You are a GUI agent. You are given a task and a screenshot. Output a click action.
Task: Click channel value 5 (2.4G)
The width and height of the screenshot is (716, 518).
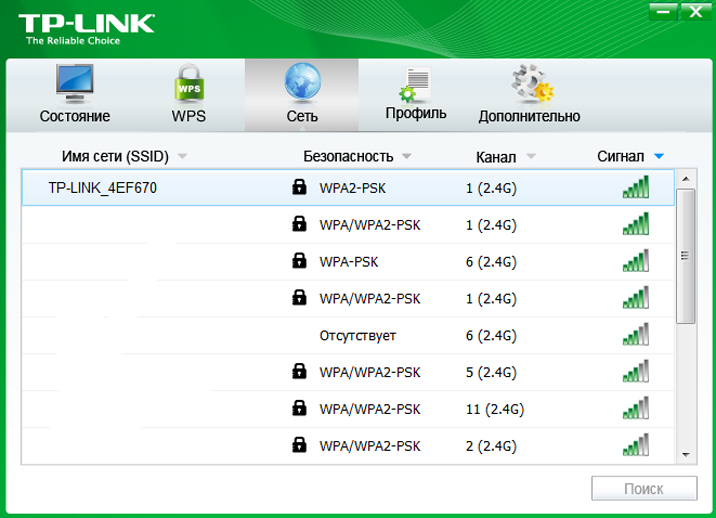[x=491, y=372]
